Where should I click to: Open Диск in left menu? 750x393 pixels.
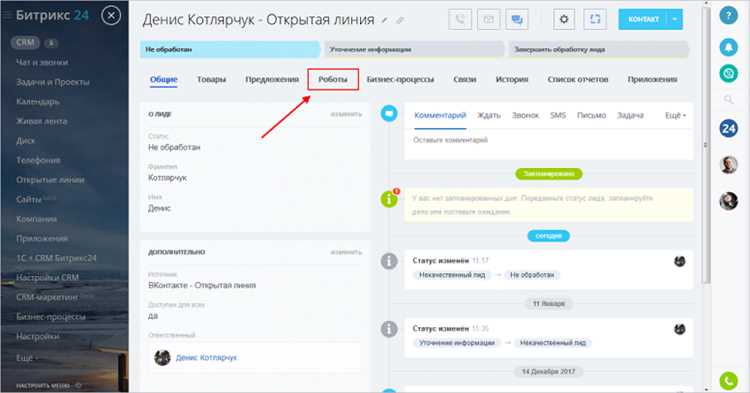(25, 141)
